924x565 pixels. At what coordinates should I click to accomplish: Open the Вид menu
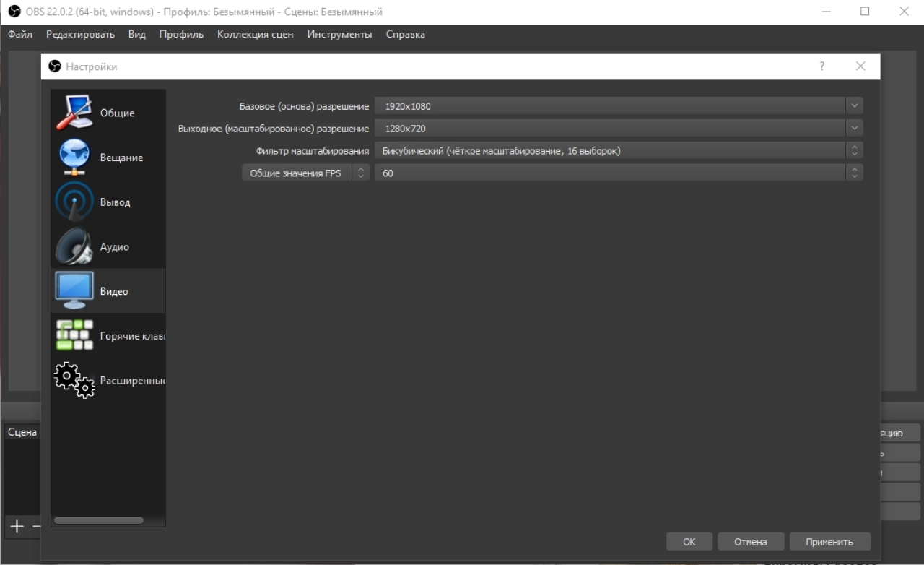[x=137, y=35]
